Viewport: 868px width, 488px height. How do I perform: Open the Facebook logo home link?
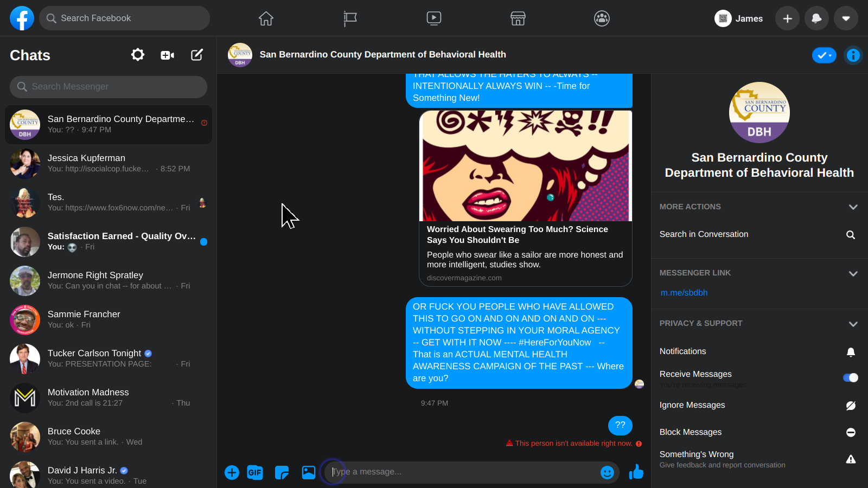pos(22,18)
